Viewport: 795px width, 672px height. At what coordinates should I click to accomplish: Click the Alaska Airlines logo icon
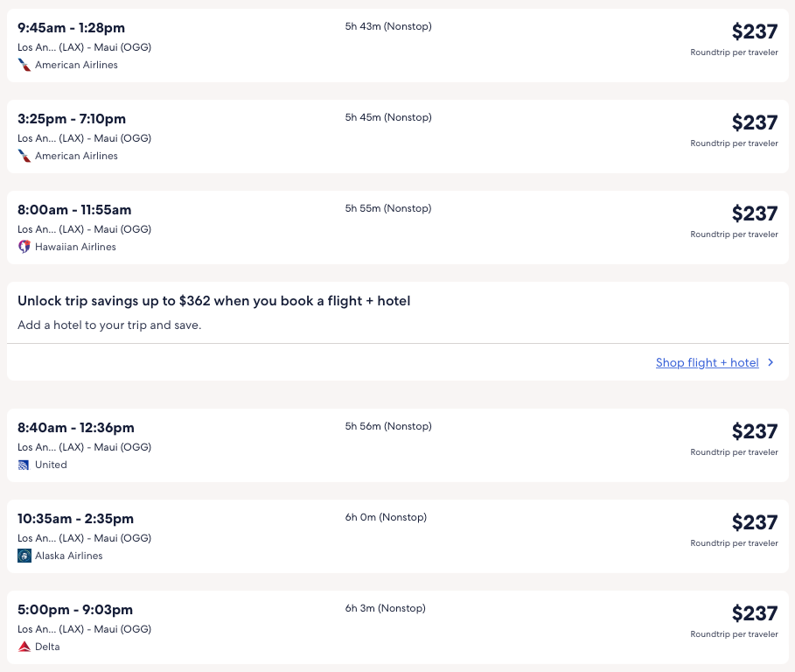click(x=24, y=556)
